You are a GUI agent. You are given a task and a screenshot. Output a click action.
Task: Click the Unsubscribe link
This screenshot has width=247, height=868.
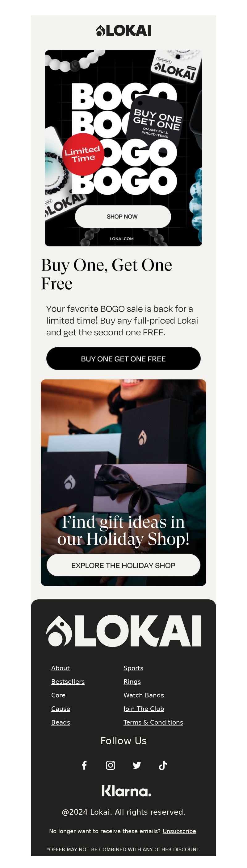(x=179, y=831)
